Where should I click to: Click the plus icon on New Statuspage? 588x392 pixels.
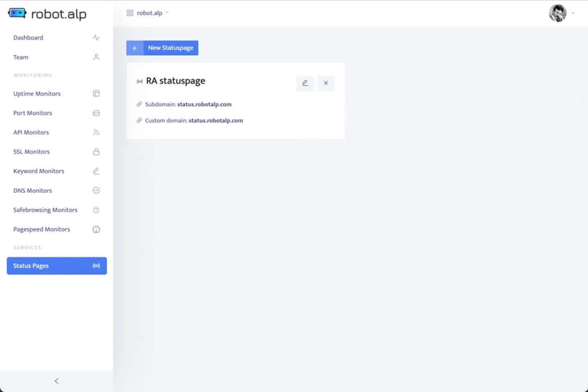pos(135,48)
